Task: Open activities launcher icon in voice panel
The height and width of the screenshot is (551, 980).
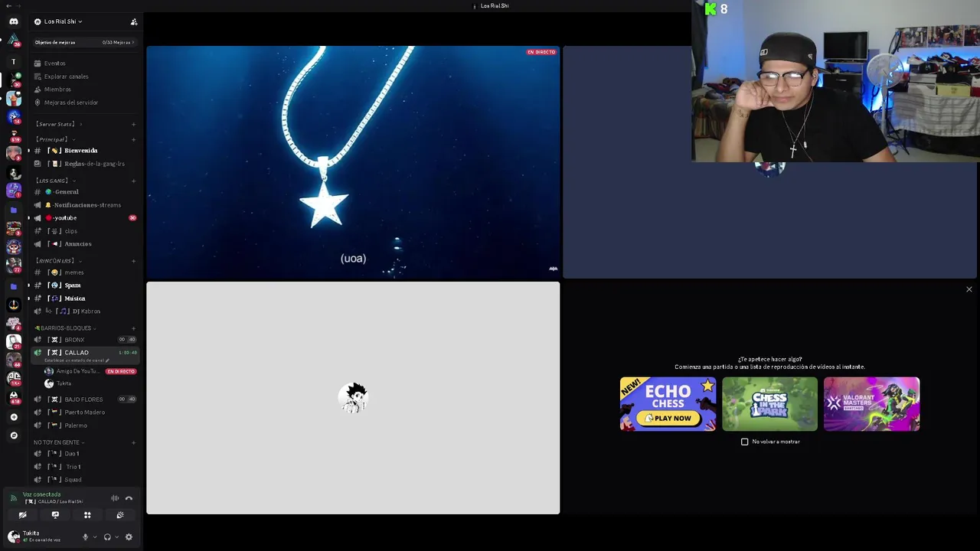Action: point(87,515)
